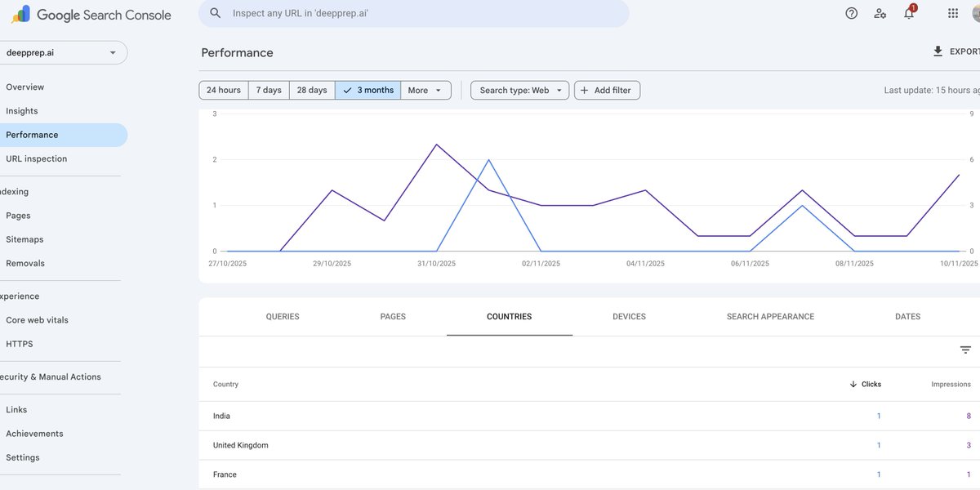Open the Google apps grid
The height and width of the screenshot is (490, 980).
click(953, 13)
